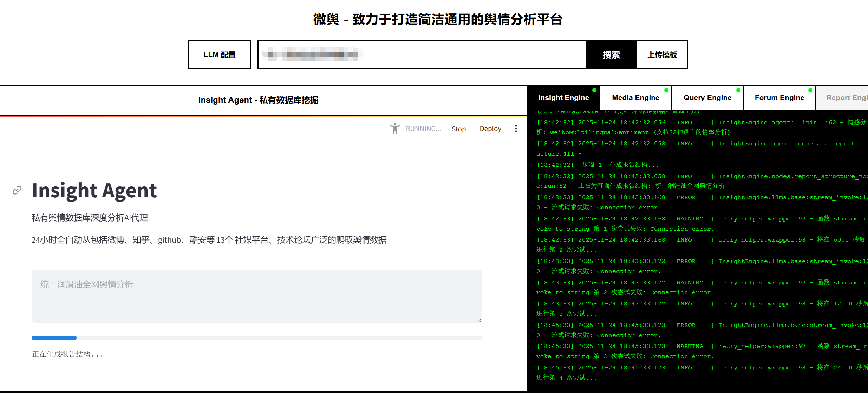This screenshot has height=395, width=868.
Task: Click the green status dot on Media Engine tab
Action: [x=666, y=90]
